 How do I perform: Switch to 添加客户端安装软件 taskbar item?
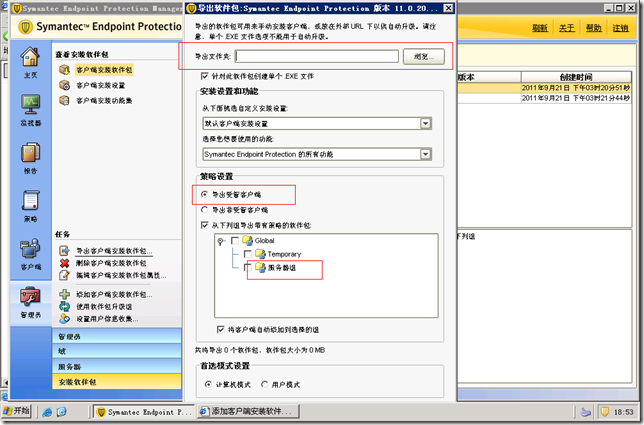point(248,411)
